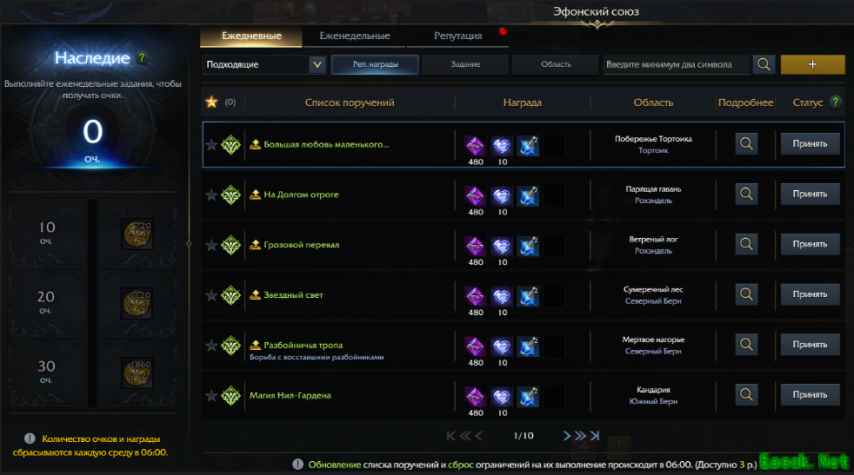Click the quest search input field
Screen dimensions: 854x475
[x=676, y=64]
